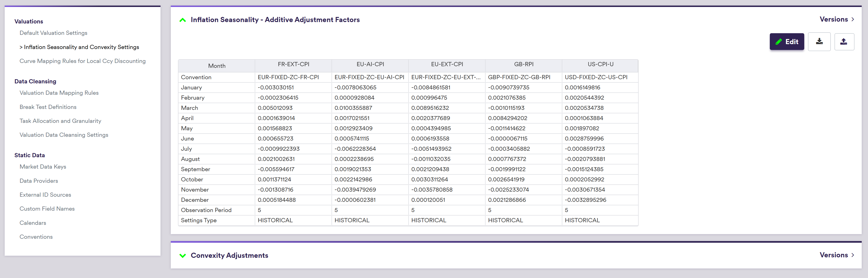Go to Valuation Data Mapping Rules
Image resolution: width=868 pixels, height=278 pixels.
click(59, 93)
